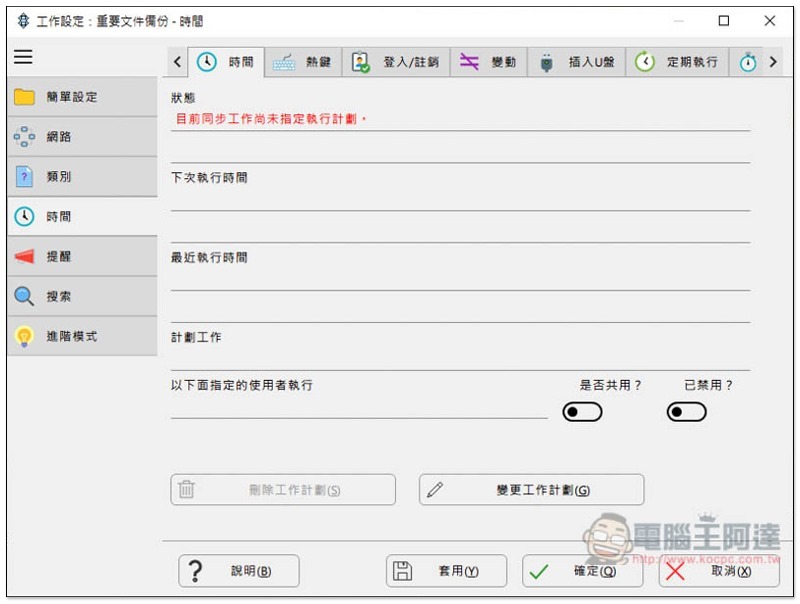Confirm with the 確定(O) button
Viewport: 800px width, 604px height.
(582, 571)
